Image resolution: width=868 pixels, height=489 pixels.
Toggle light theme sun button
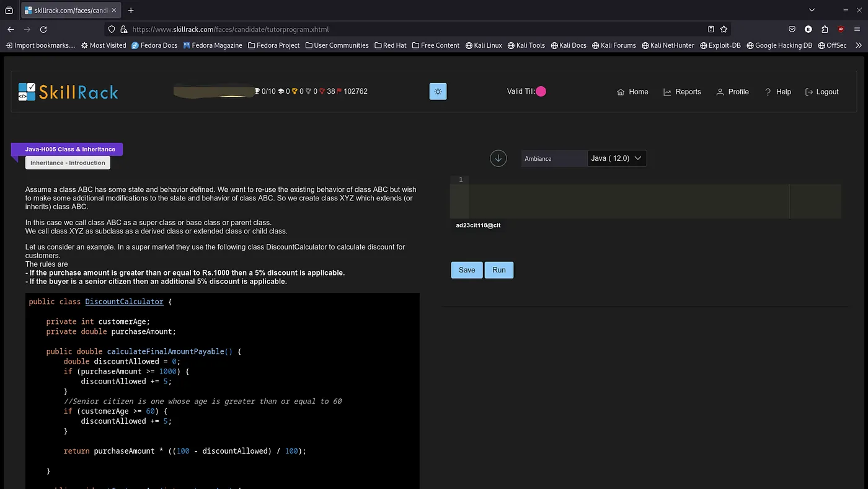pos(438,91)
